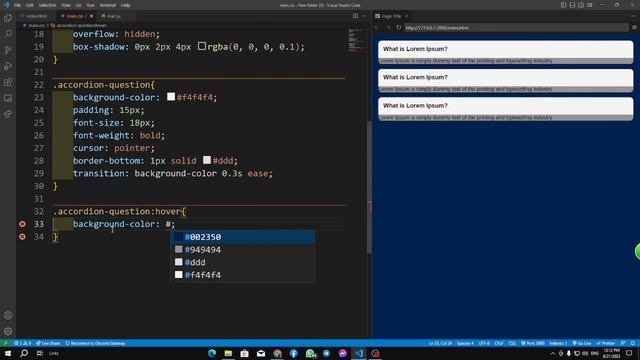Open the Manage gear in activity bar
This screenshot has width=640, height=360.
pyautogui.click(x=8, y=331)
